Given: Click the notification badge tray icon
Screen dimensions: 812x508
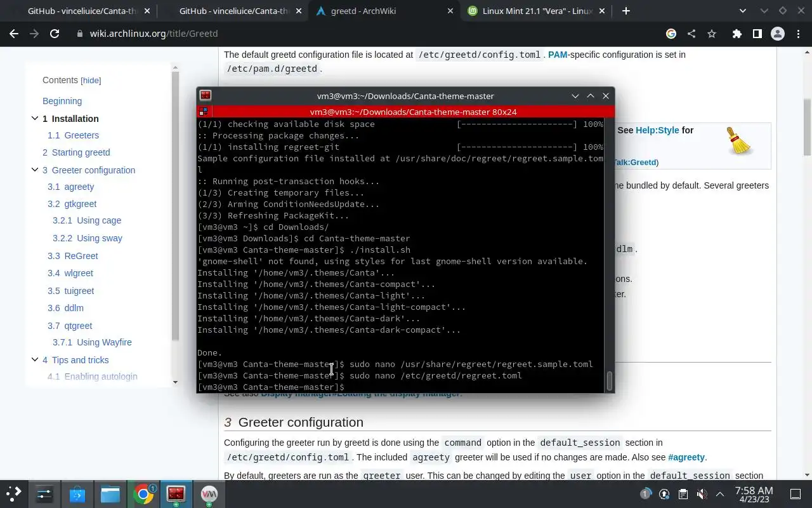Looking at the screenshot, I should 645,493.
